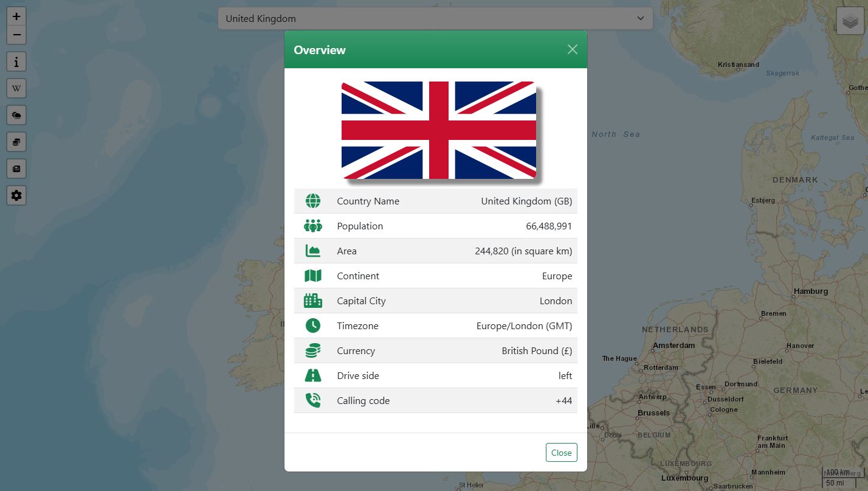
Task: Select the Country Name label
Action: [368, 201]
